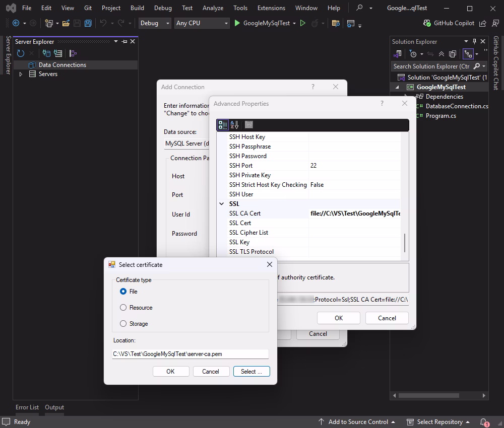Click the Select button in Select certificate dialog
Viewport: 504px width, 428px height.
[x=251, y=371]
